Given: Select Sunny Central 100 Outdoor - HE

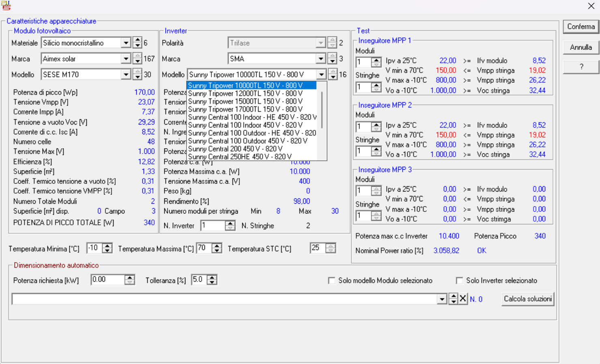Looking at the screenshot, I should [252, 133].
